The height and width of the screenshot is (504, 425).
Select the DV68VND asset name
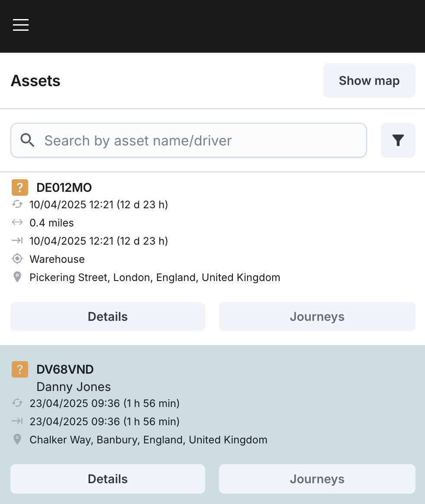pyautogui.click(x=65, y=369)
